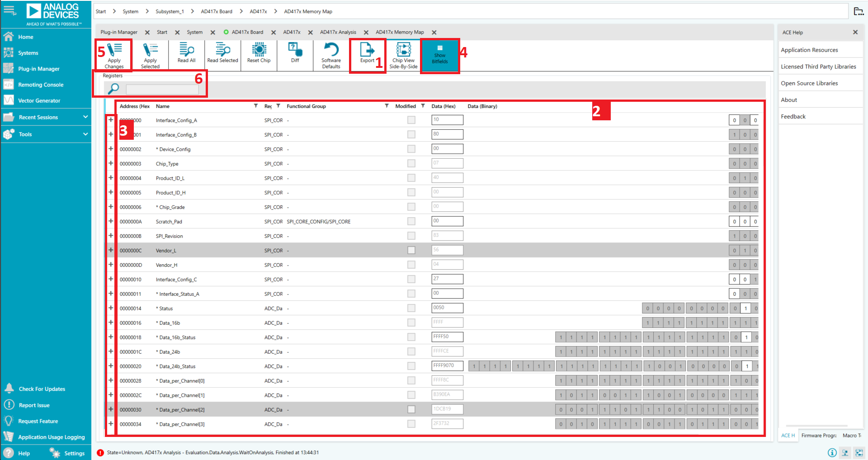Toggle Modified checkbox for Interface_Config_A
The image size is (868, 460).
(411, 120)
